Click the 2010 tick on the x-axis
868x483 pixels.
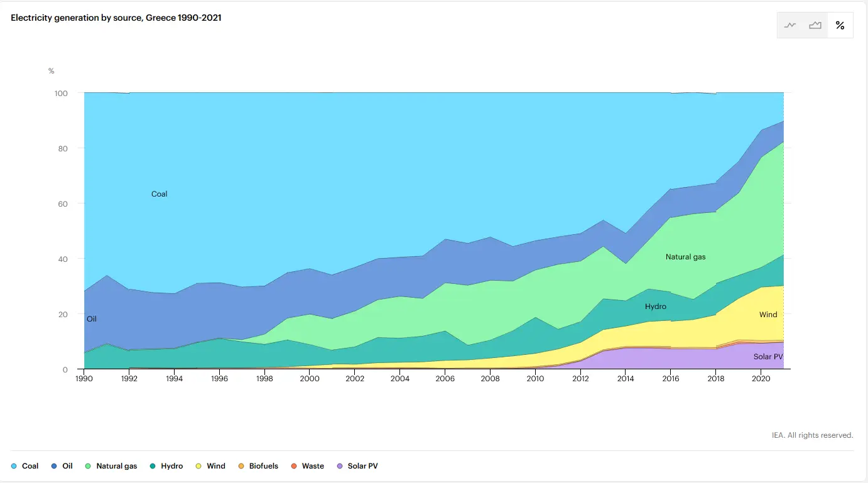[534, 379]
